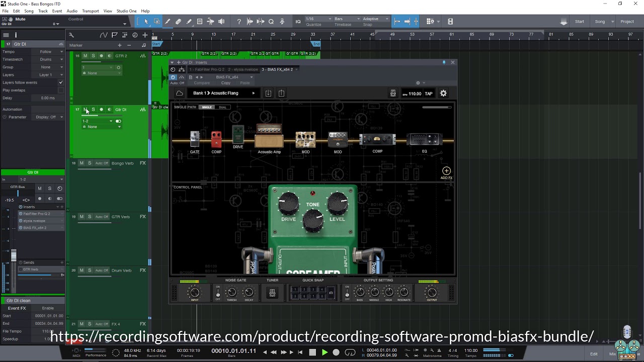Switch to elysia nvelope insert tab
The image size is (644, 362).
(x=243, y=69)
